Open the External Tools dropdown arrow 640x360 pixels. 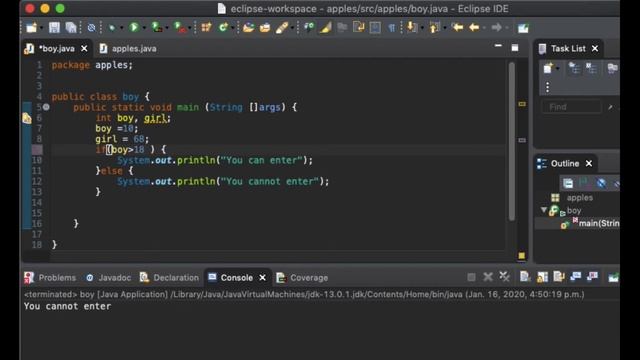coord(190,28)
